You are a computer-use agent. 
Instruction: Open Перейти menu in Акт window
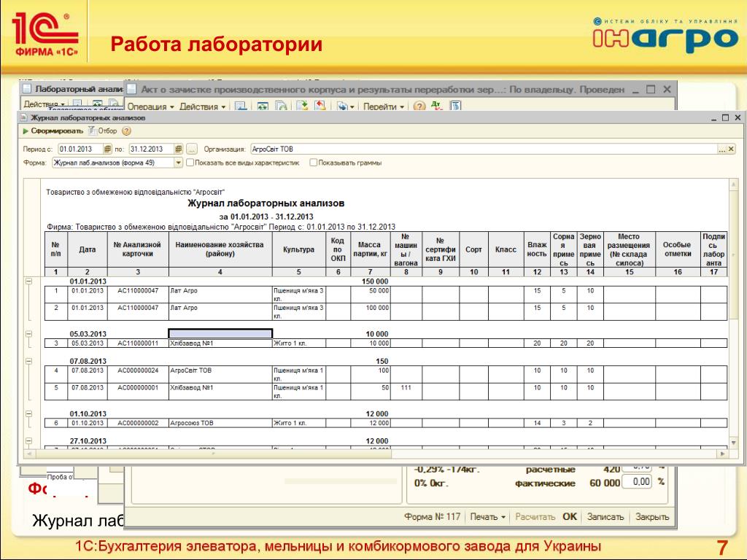coord(384,106)
